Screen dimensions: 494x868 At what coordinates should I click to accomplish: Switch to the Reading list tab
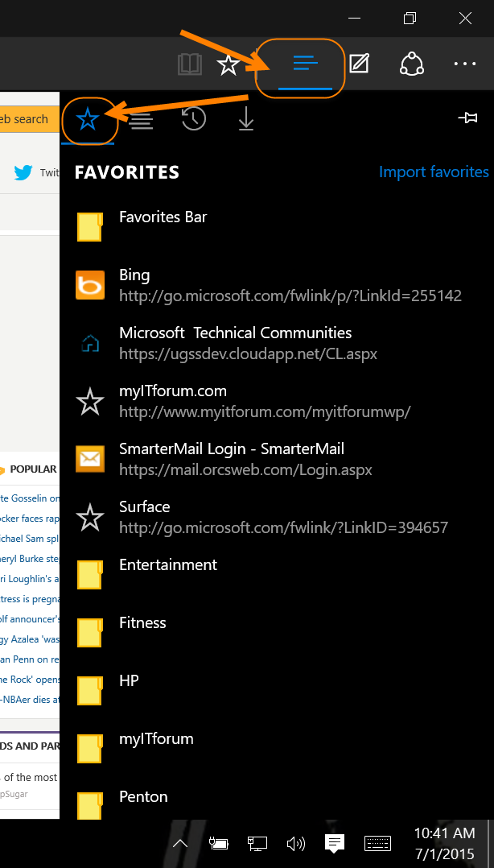click(141, 120)
